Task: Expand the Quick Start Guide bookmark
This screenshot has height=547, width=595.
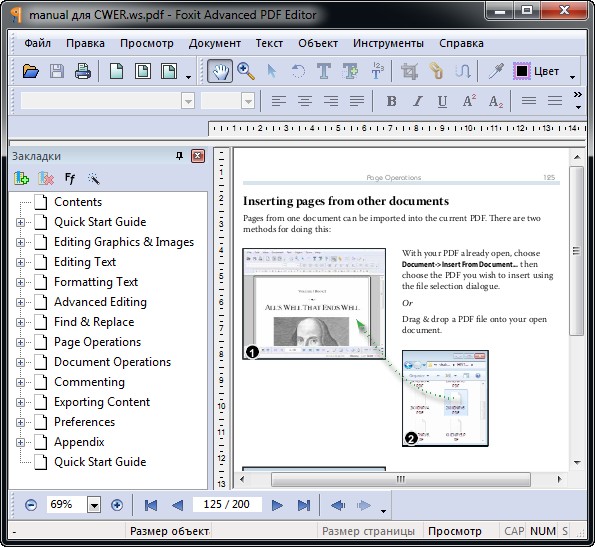Action: click(20, 222)
